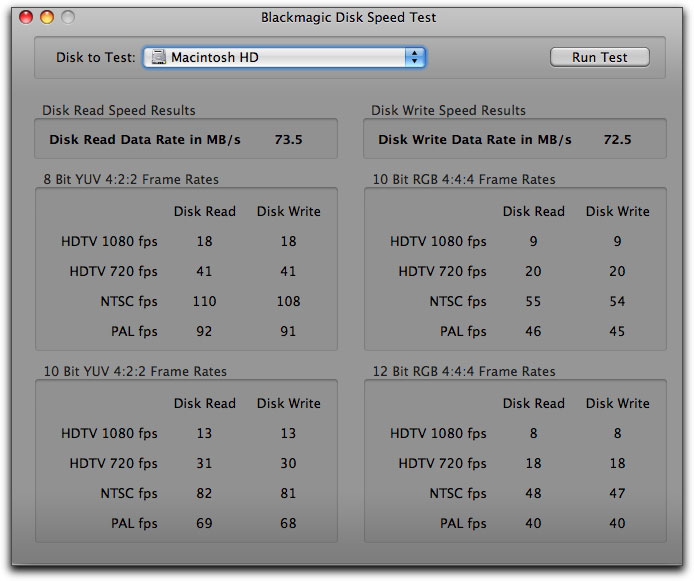Click '12 Bit RGB 4:4:4 Frame Rates' heading
Screen dimensions: 694x581
coord(464,371)
